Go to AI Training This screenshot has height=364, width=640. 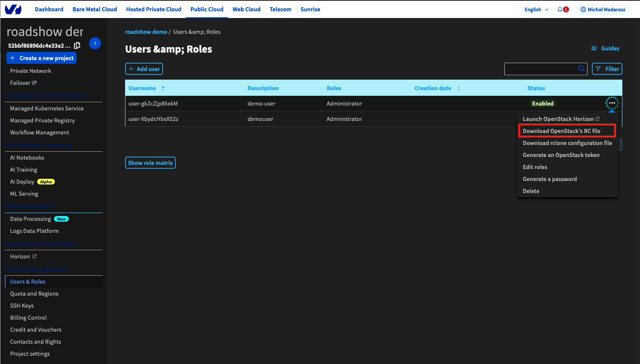point(24,169)
